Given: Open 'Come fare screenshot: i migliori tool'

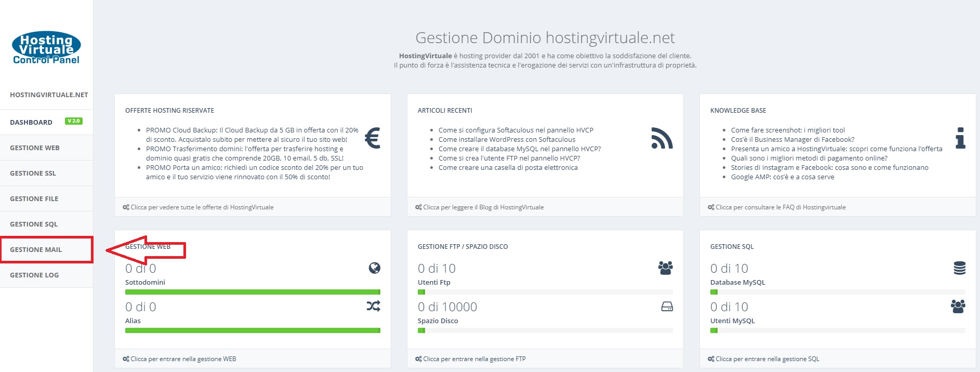Looking at the screenshot, I should [x=788, y=130].
